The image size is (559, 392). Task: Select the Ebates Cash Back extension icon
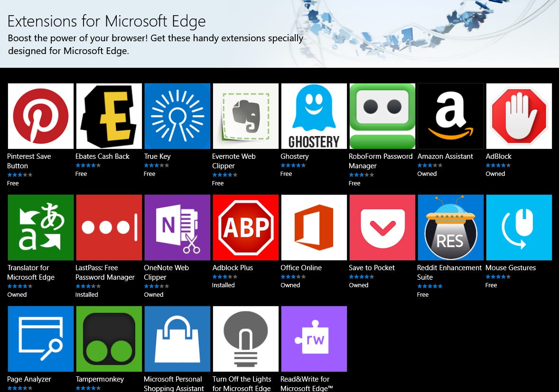point(109,116)
